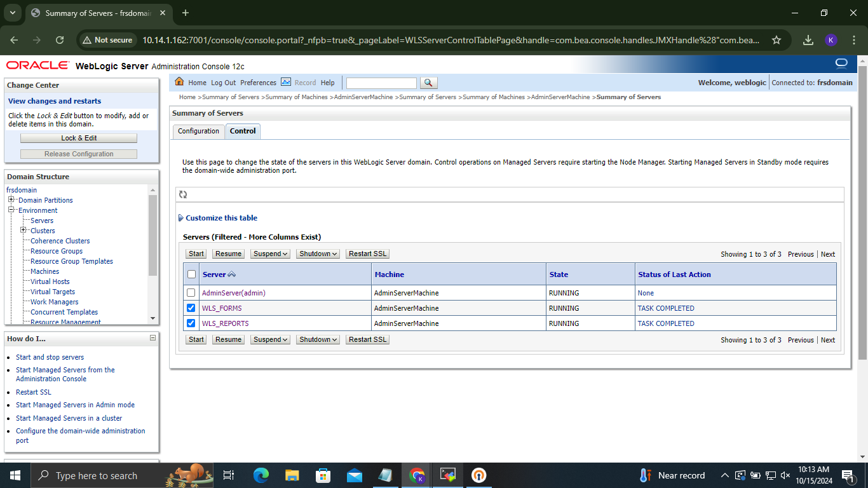Open the Suspend dropdown above the table
The width and height of the screenshot is (868, 488).
(271, 254)
